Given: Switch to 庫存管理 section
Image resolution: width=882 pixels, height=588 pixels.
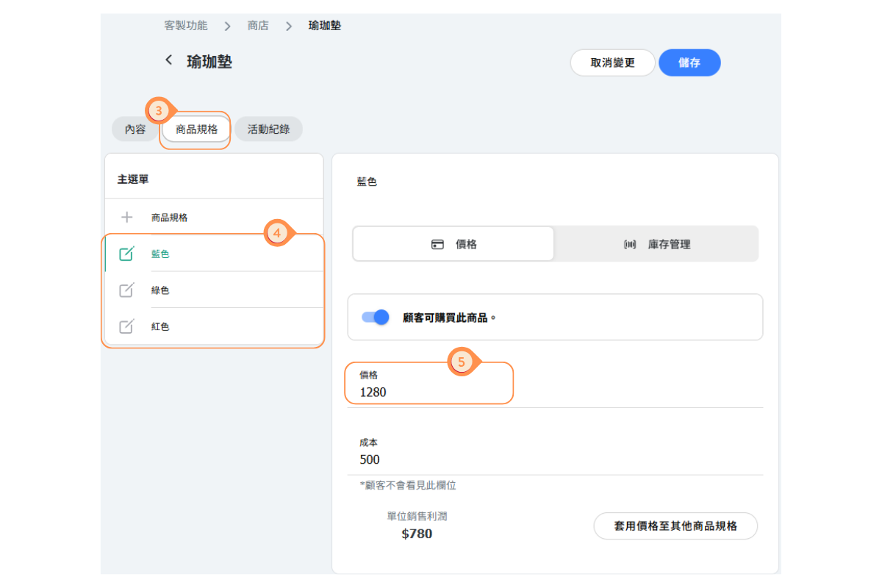Looking at the screenshot, I should (x=656, y=244).
